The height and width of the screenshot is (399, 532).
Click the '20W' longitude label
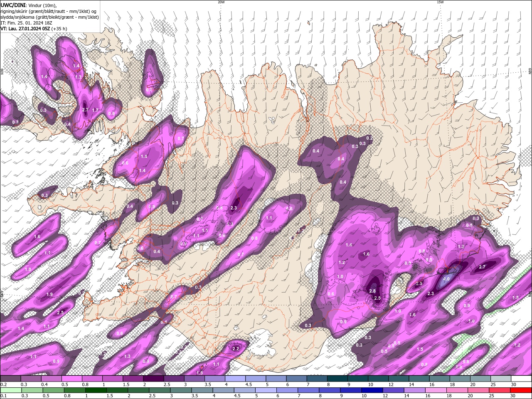[221, 2]
